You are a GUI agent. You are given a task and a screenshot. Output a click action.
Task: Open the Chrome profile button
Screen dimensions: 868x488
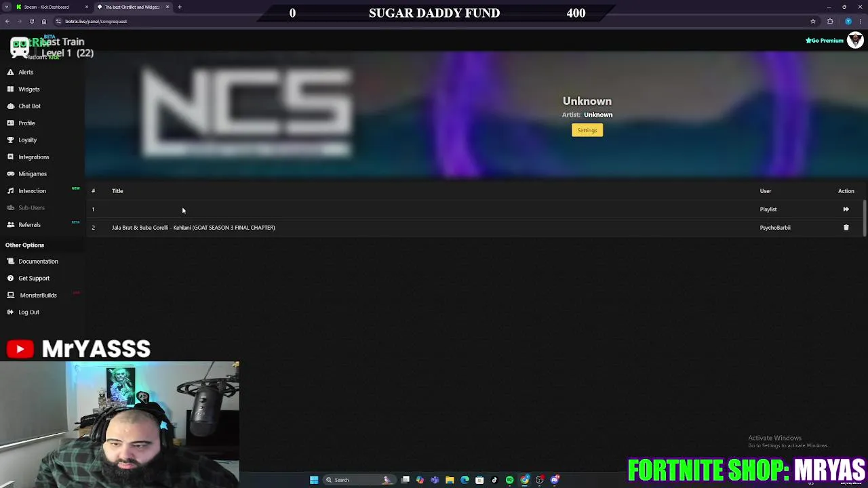pyautogui.click(x=848, y=22)
